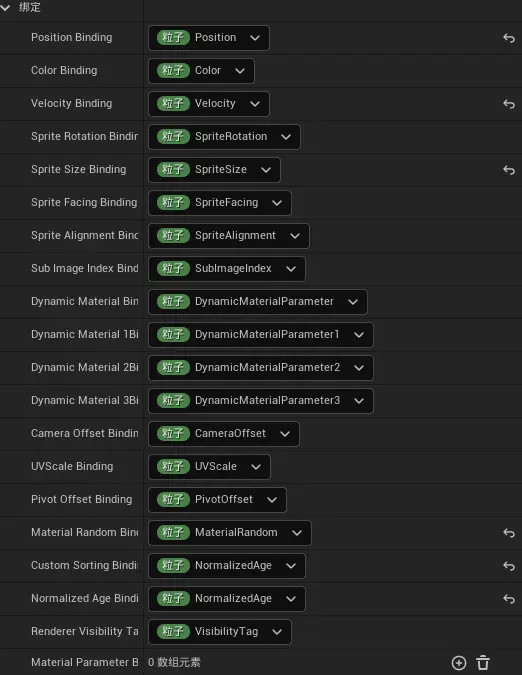Open SpriteSize binding dropdown
The height and width of the screenshot is (675, 522).
214,170
